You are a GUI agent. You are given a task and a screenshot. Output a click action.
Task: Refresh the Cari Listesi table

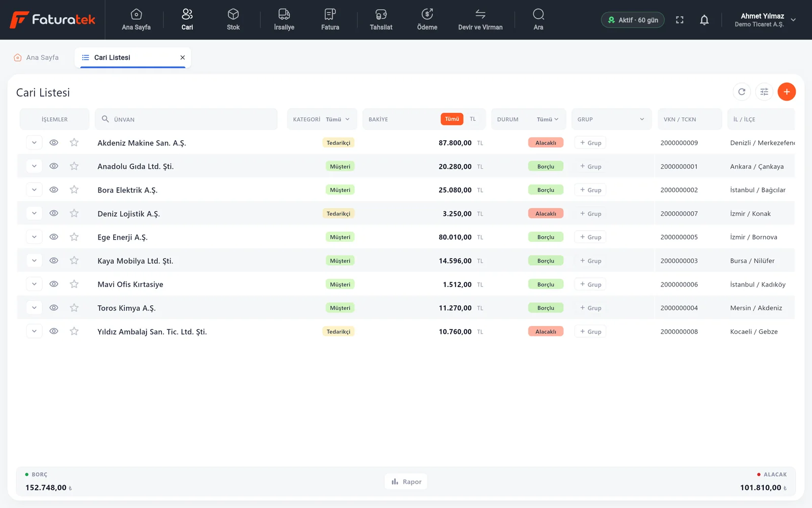742,92
